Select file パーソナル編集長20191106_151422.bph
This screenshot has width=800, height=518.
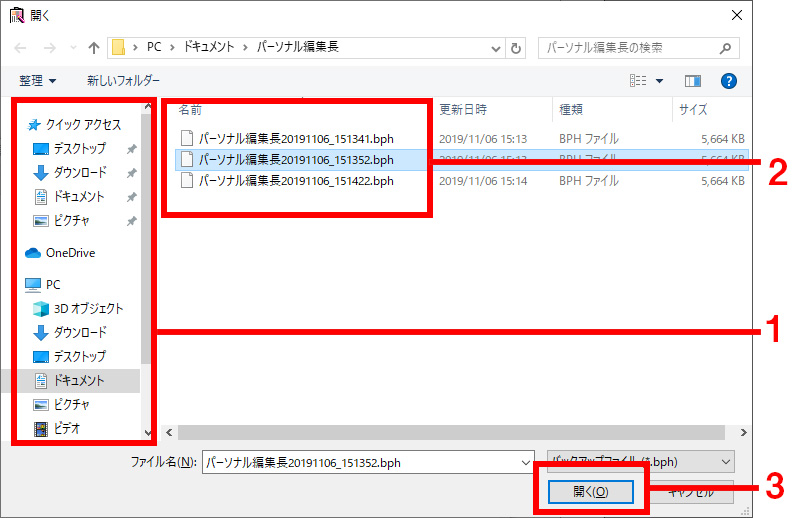tap(296, 181)
